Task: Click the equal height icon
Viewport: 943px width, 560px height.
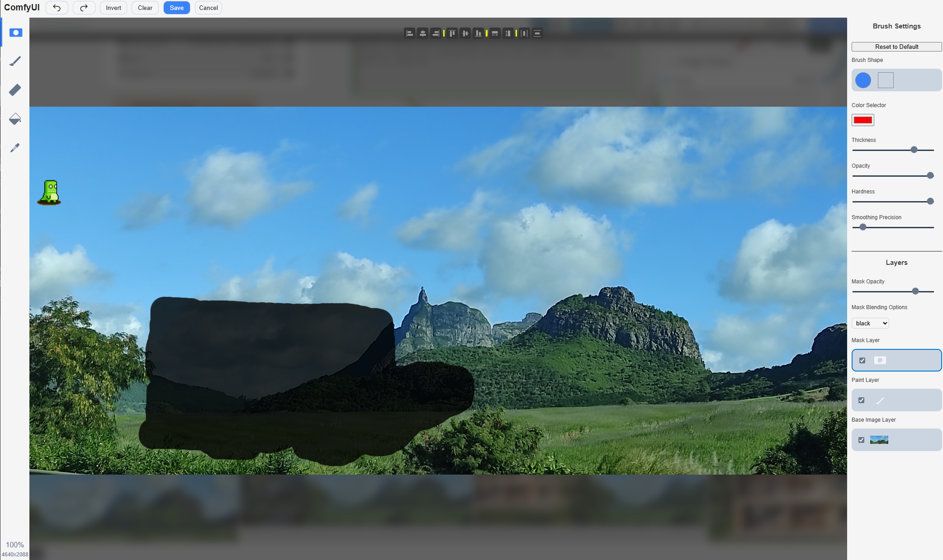Action: (508, 33)
